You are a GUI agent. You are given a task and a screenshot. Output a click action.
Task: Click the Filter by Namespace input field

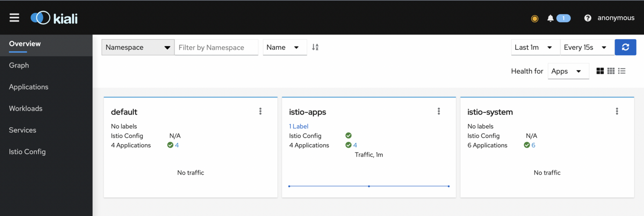pos(216,47)
